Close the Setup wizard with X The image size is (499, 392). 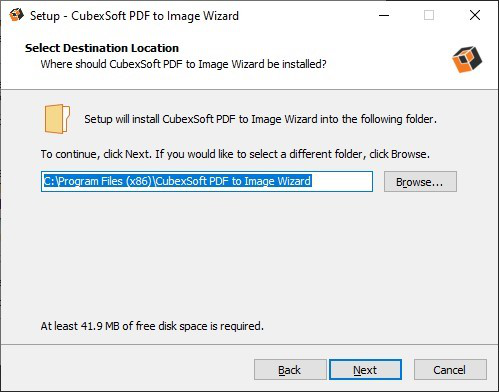[475, 15]
